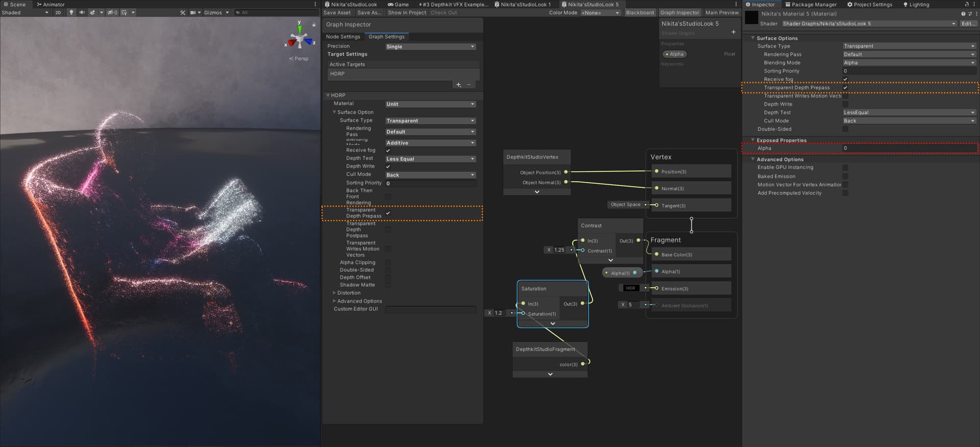The height and width of the screenshot is (447, 980).
Task: Click the plus icon in the Blackboard
Action: 733,32
